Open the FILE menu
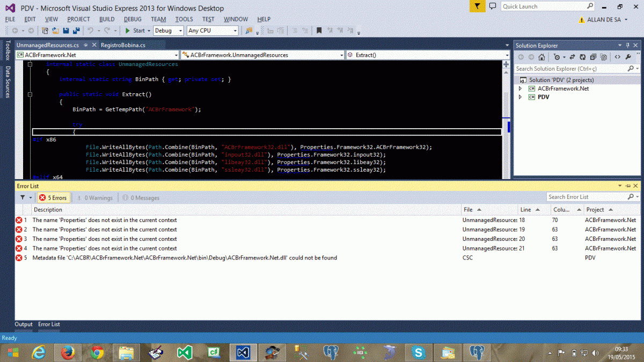This screenshot has height=362, width=644. click(10, 19)
